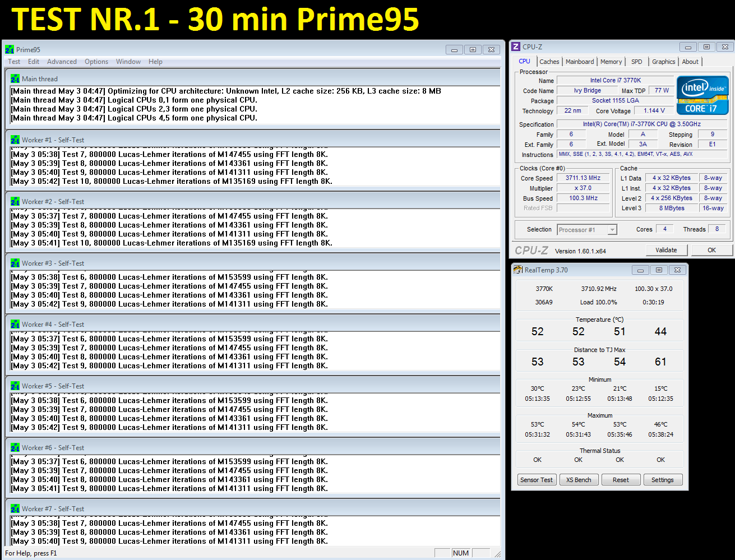Click the Name field showing Intel Core i7 3770K

click(x=615, y=80)
